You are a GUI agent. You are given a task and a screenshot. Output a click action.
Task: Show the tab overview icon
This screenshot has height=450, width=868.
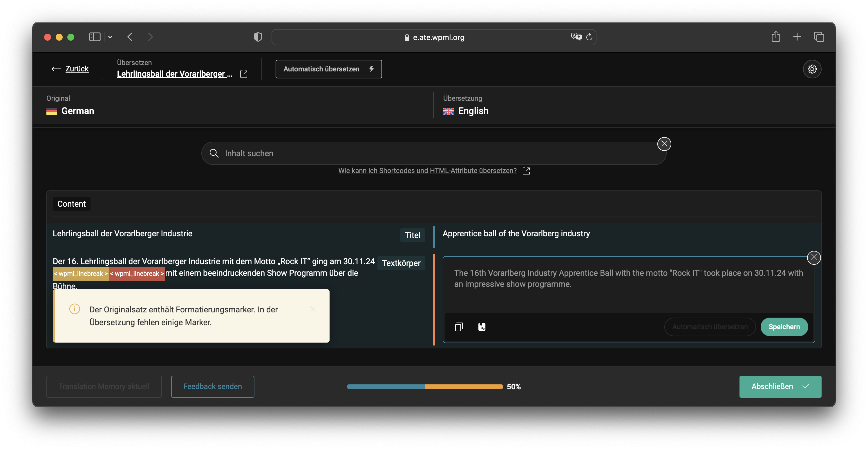pos(819,37)
